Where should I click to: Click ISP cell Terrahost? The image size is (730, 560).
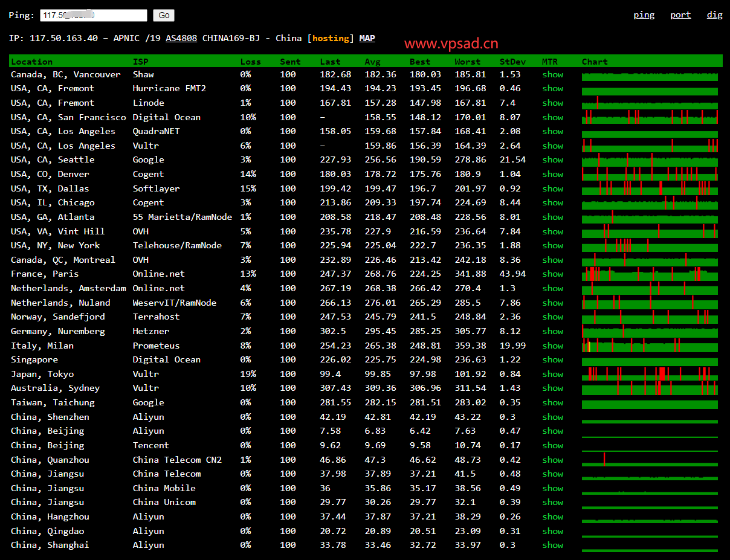tap(156, 317)
